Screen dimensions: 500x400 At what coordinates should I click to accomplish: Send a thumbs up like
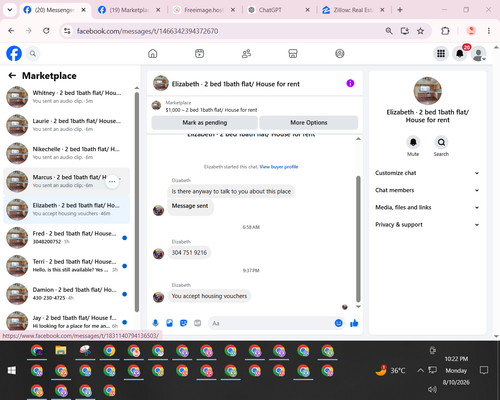click(x=354, y=323)
